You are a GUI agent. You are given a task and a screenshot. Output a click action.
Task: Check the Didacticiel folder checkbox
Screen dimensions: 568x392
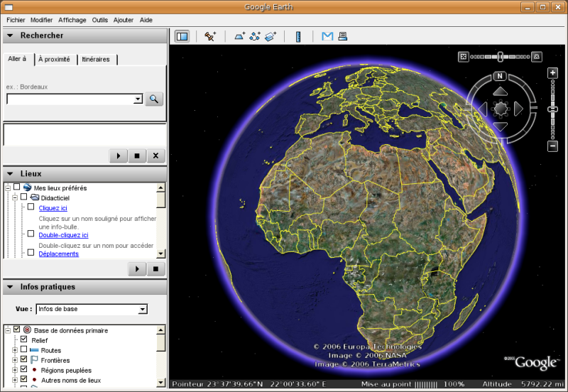24,197
